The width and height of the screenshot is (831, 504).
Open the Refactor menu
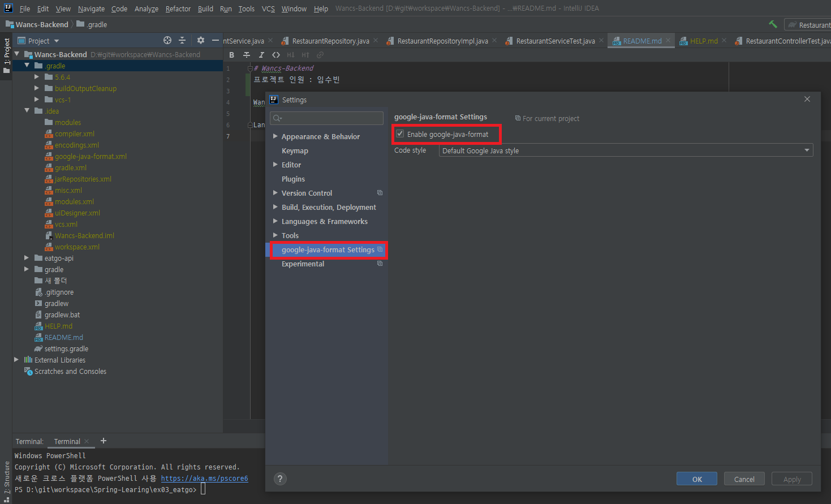tap(178, 8)
